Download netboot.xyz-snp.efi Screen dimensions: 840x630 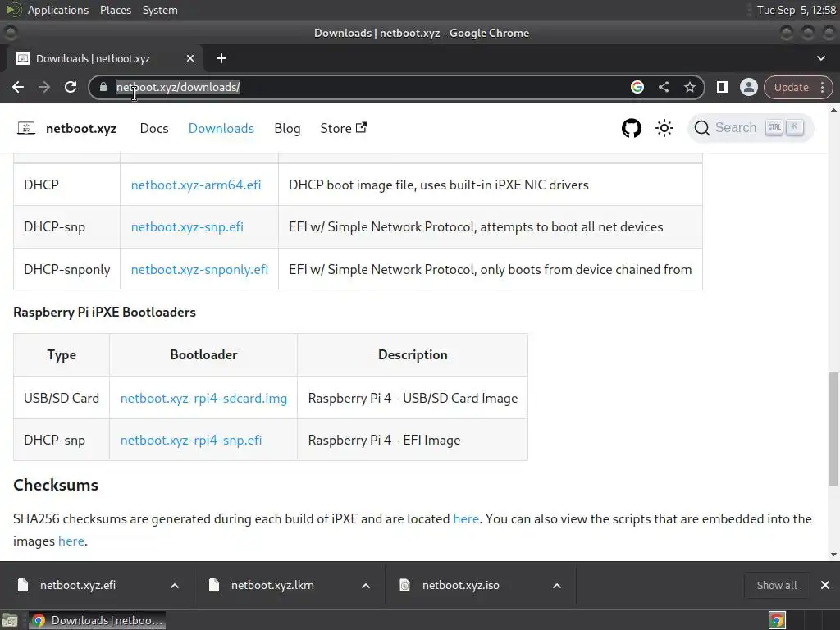[187, 226]
